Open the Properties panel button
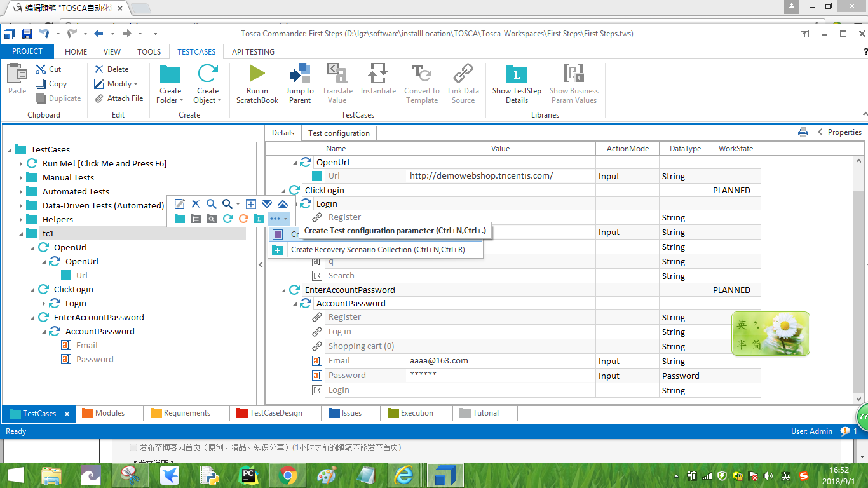 click(x=839, y=132)
